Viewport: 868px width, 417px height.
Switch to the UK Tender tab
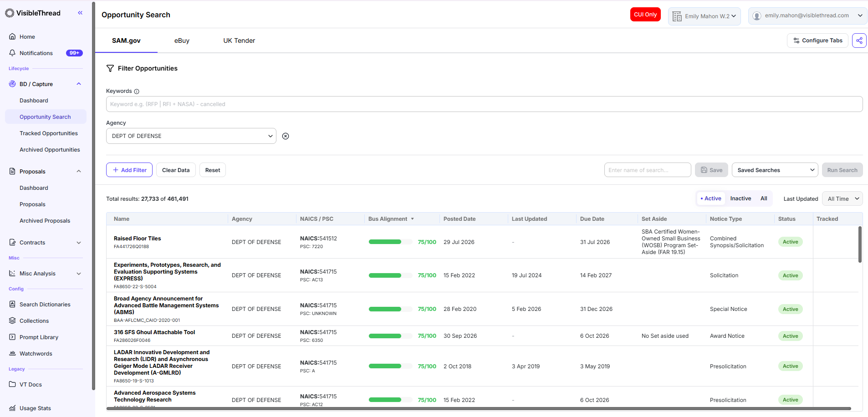pos(239,41)
